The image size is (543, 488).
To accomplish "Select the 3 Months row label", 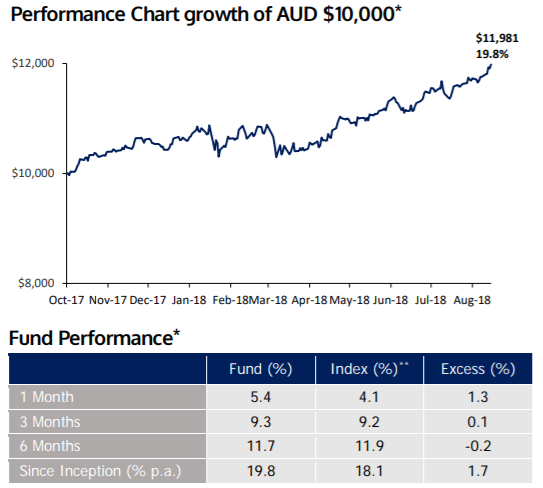I will pos(50,422).
